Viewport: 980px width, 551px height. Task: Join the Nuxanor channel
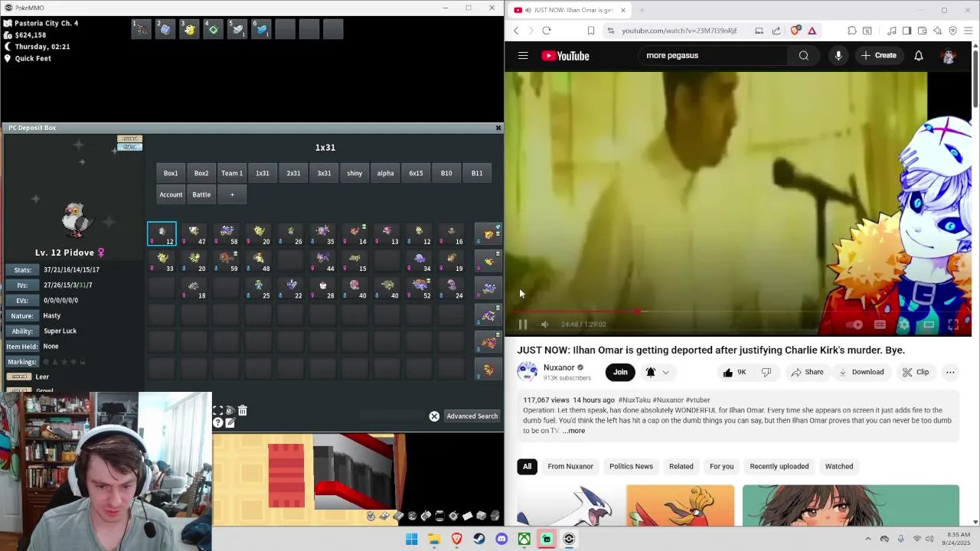point(620,372)
